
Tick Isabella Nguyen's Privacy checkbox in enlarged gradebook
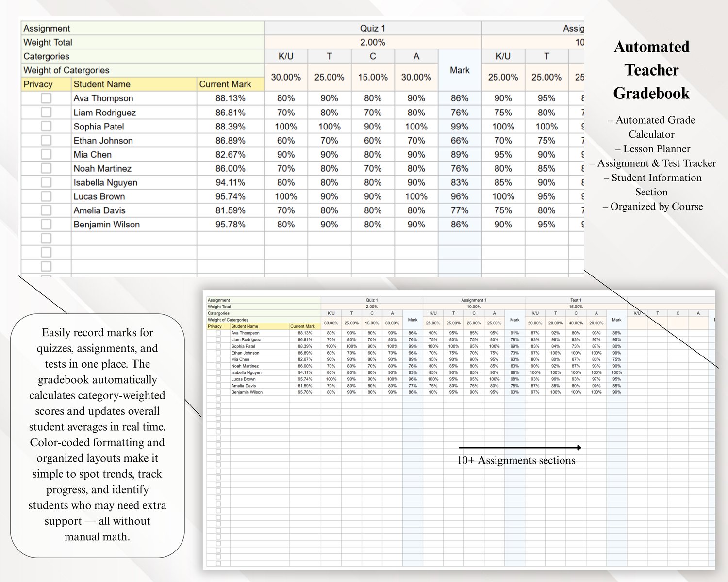(46, 182)
